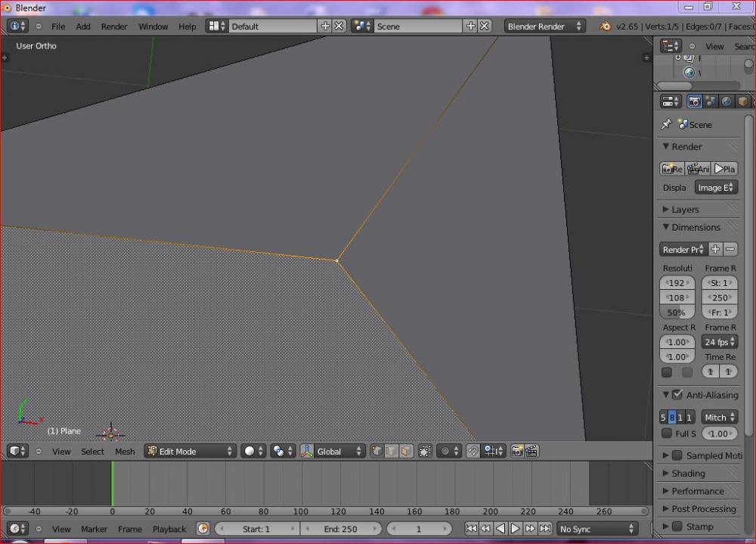Image resolution: width=756 pixels, height=544 pixels.
Task: Toggle use preview range clock icon
Action: (x=203, y=529)
